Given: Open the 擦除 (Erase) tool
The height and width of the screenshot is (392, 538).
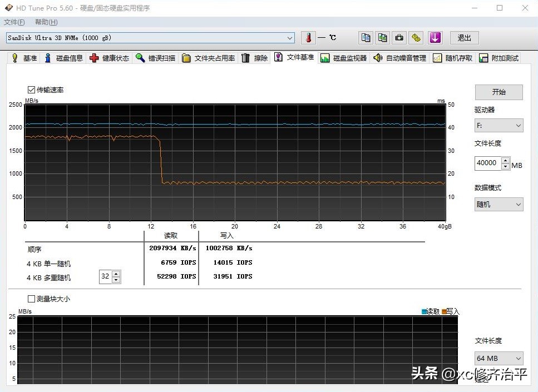Looking at the screenshot, I should (255, 57).
